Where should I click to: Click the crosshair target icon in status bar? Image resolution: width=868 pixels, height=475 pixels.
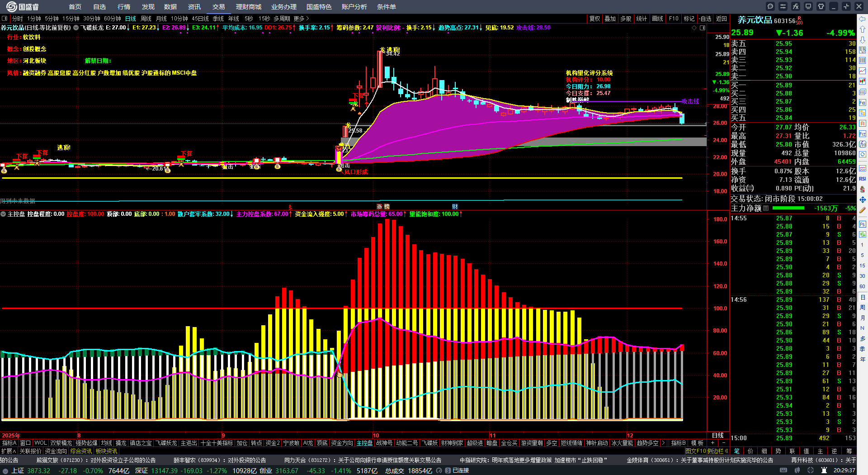coord(811,470)
